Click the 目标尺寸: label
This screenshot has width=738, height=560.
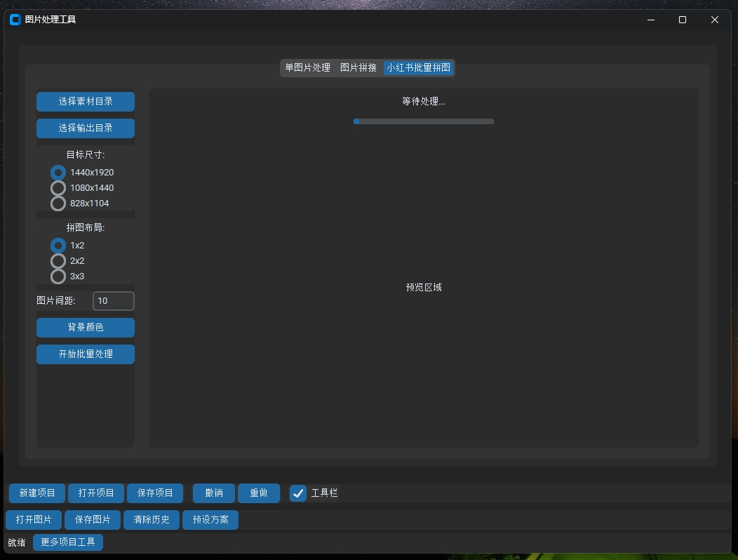pyautogui.click(x=86, y=155)
